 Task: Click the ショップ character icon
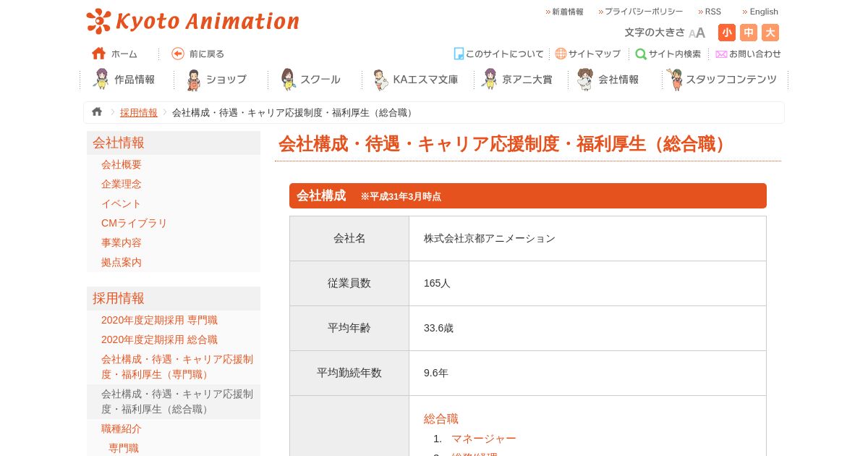tap(193, 80)
